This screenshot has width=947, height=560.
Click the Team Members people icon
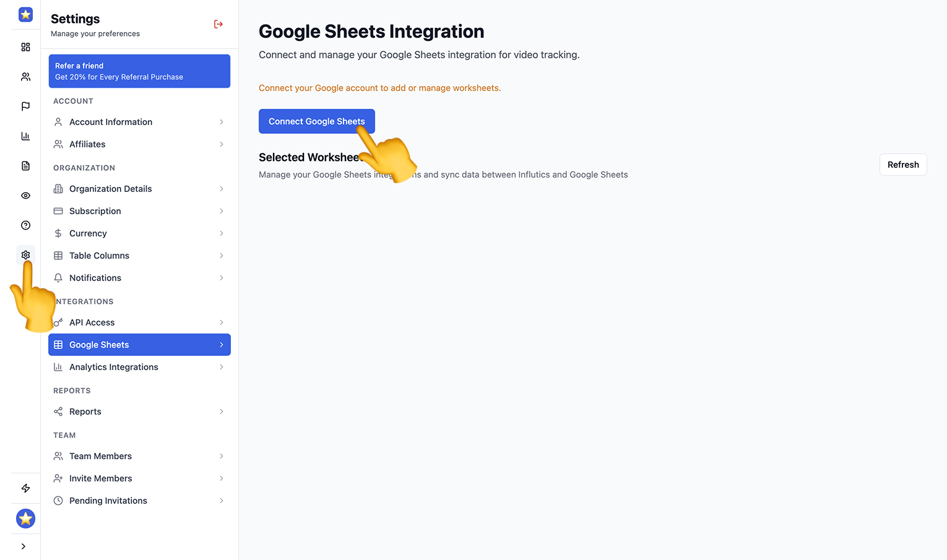click(x=58, y=456)
